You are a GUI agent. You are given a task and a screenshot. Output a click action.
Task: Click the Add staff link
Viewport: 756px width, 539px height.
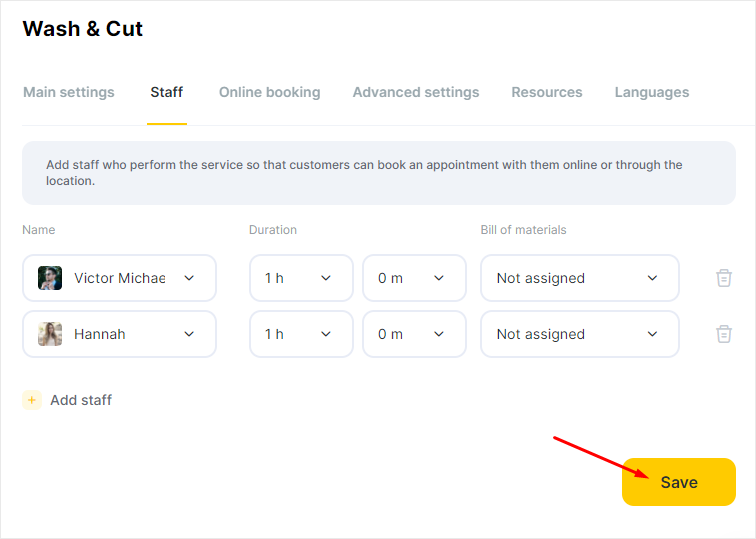(x=81, y=400)
